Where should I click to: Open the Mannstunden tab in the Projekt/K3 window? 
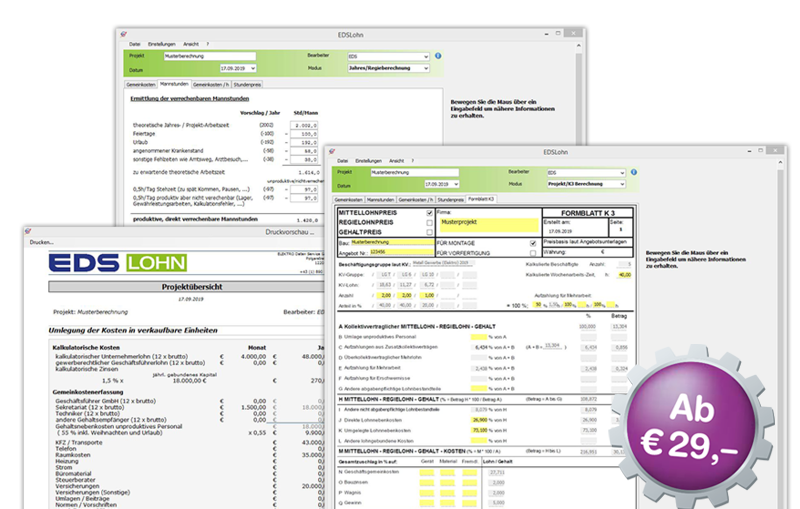pos(380,200)
